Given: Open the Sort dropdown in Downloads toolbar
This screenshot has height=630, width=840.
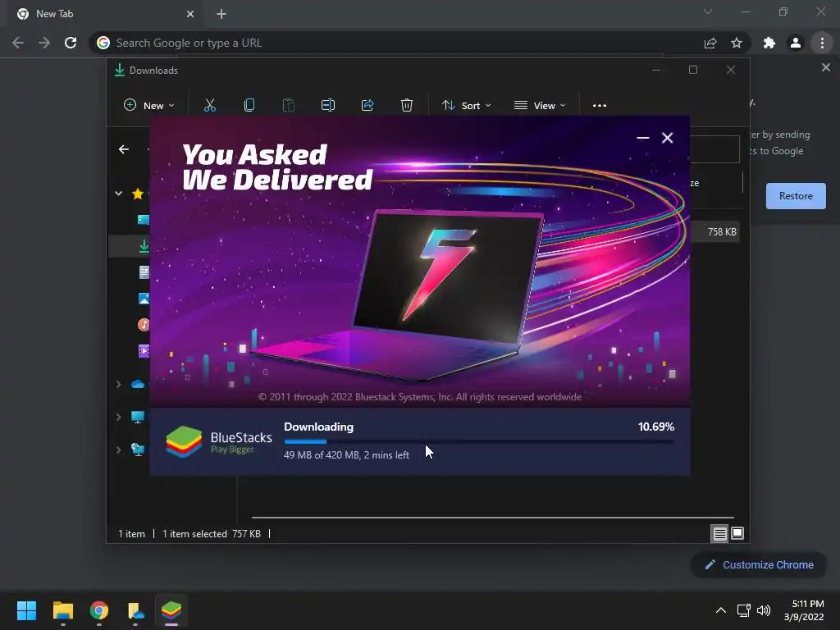Looking at the screenshot, I should pyautogui.click(x=467, y=106).
